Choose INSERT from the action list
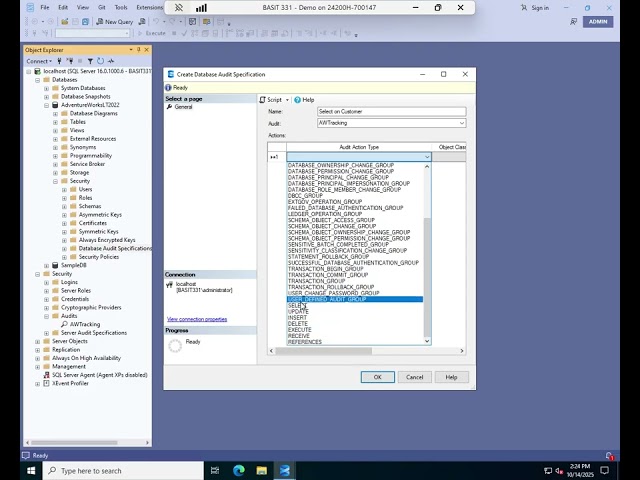This screenshot has height=480, width=640. pos(355,318)
